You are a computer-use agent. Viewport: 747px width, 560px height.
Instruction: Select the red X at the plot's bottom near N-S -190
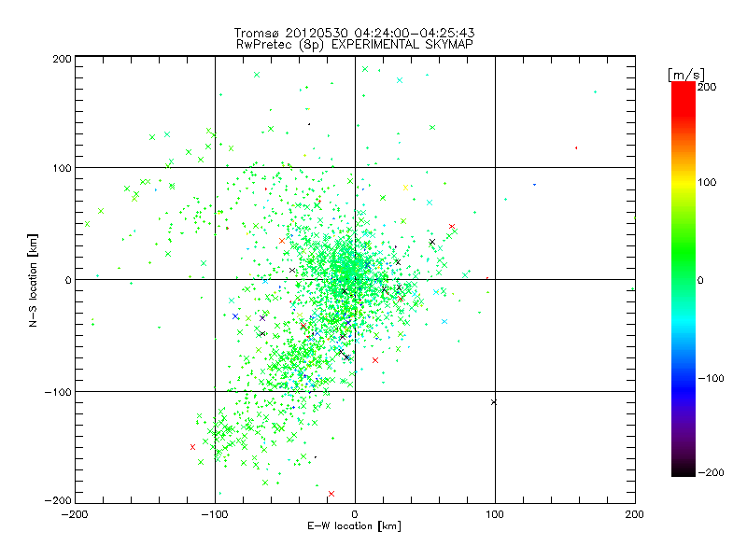pyautogui.click(x=331, y=494)
